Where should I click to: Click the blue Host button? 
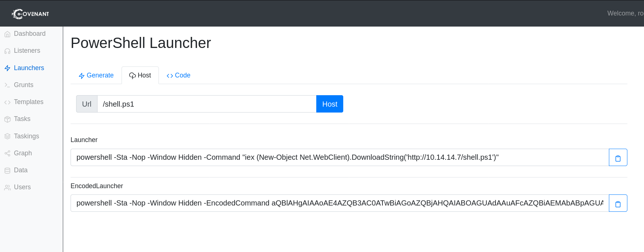(330, 104)
